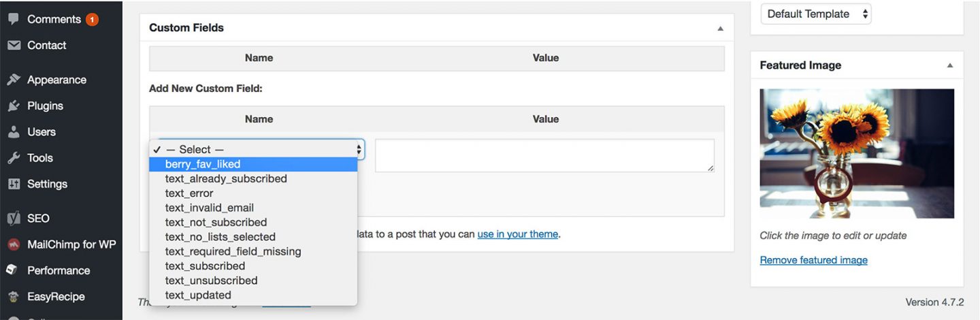Click the Tools wrench icon

pyautogui.click(x=13, y=157)
